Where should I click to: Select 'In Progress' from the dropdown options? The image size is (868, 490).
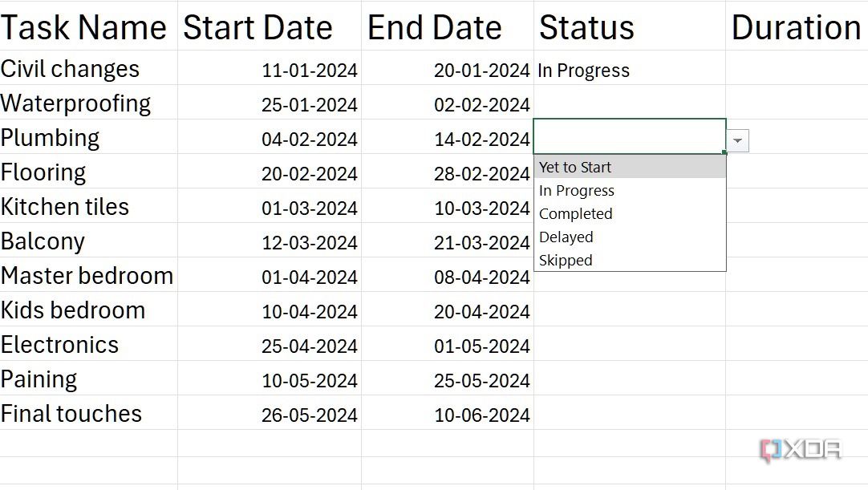(576, 190)
